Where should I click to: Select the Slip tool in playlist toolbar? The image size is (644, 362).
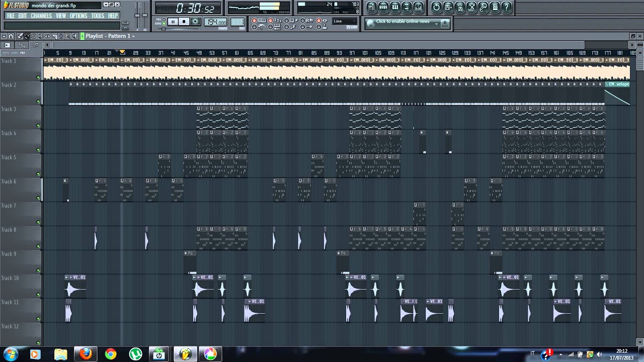tap(47, 36)
